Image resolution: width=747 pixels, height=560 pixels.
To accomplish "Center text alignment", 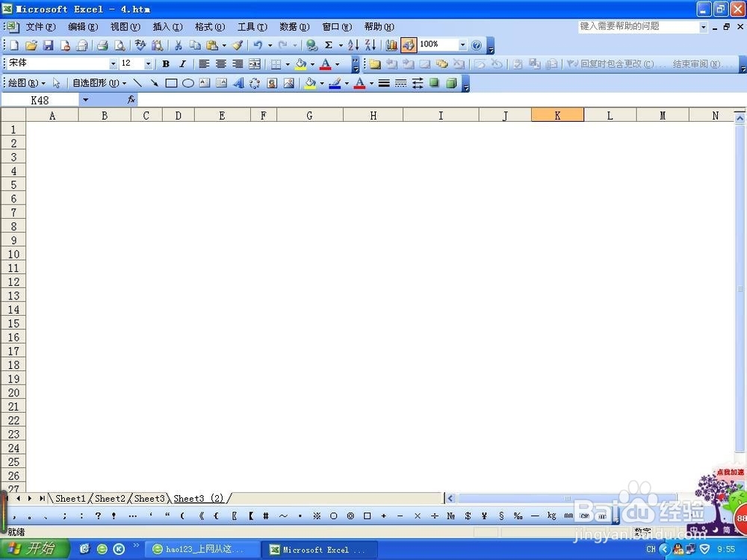I will pos(221,63).
